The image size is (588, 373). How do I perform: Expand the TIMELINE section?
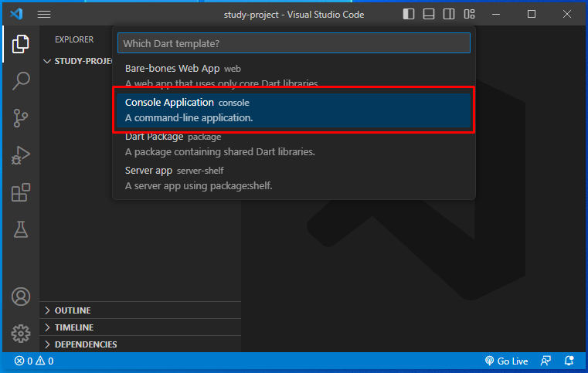[x=141, y=327]
